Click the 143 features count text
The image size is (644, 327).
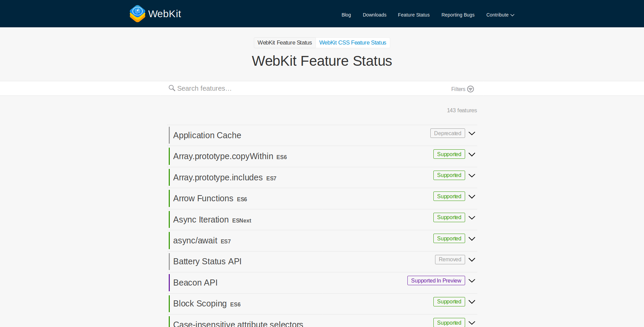(x=462, y=110)
